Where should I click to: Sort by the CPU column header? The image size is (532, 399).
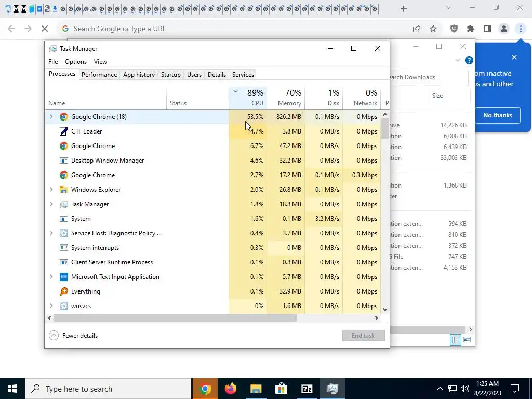(x=248, y=98)
